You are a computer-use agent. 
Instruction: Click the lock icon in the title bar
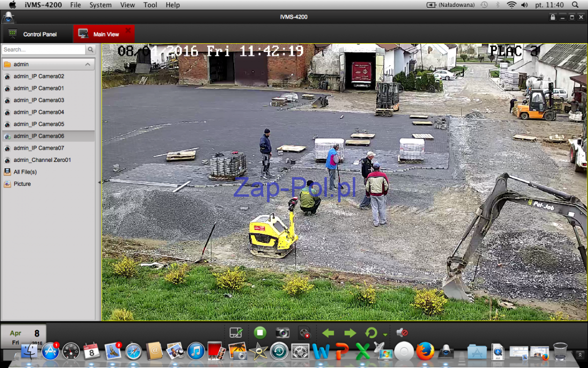553,17
